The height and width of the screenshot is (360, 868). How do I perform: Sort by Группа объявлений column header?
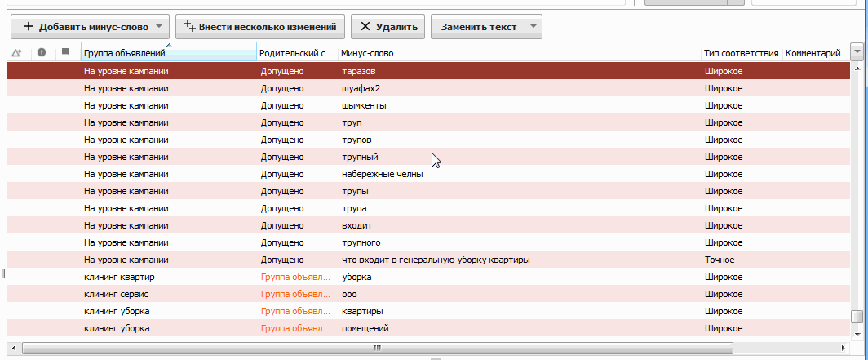[x=167, y=53]
